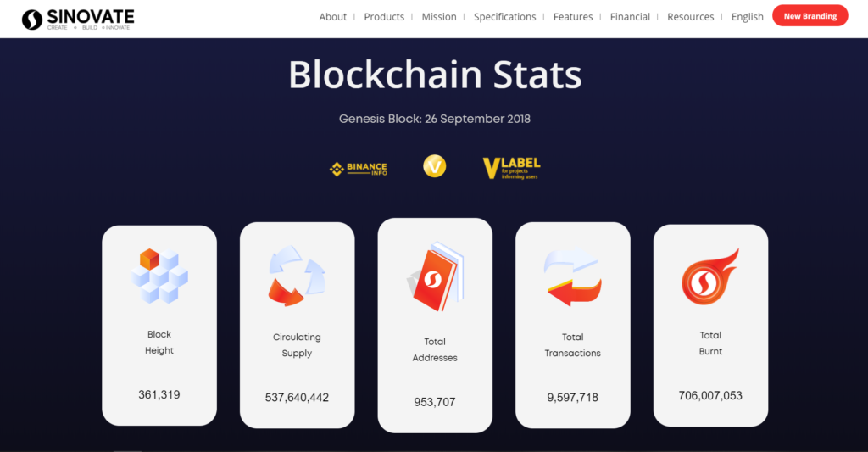Go to the About section
Image resolution: width=868 pixels, height=452 pixels.
click(x=332, y=17)
